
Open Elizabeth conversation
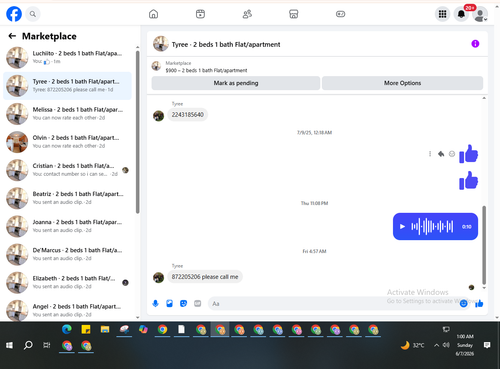[x=67, y=282]
